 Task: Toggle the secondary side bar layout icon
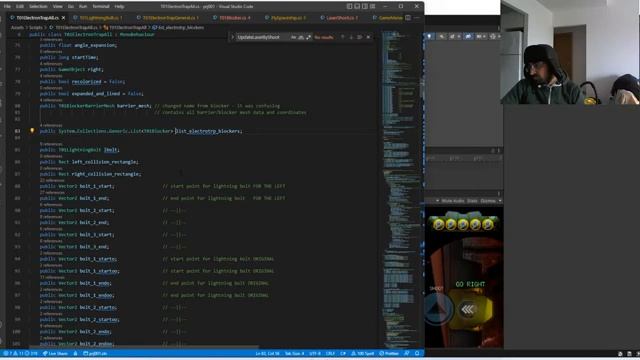[365, 7]
